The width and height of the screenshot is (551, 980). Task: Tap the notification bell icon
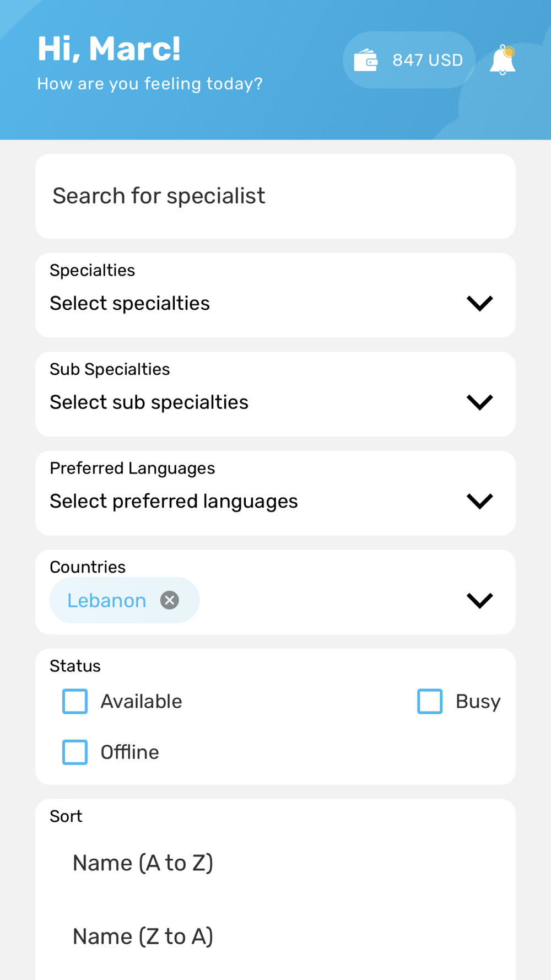click(x=503, y=60)
